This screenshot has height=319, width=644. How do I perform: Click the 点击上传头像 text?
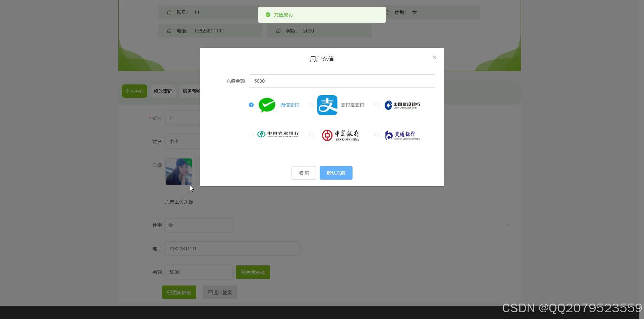tap(179, 202)
